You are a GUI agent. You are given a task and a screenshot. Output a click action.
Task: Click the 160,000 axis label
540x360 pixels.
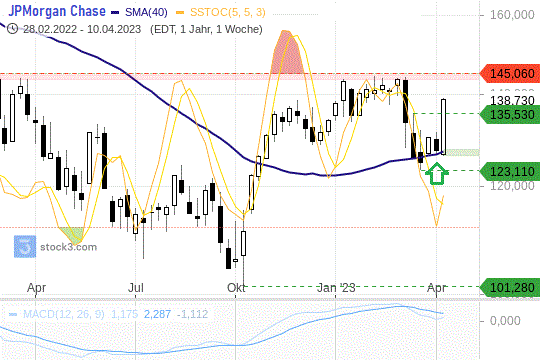coord(512,15)
